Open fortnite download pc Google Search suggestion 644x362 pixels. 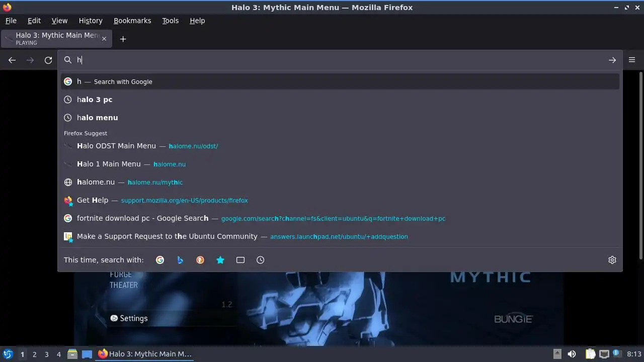coord(340,218)
